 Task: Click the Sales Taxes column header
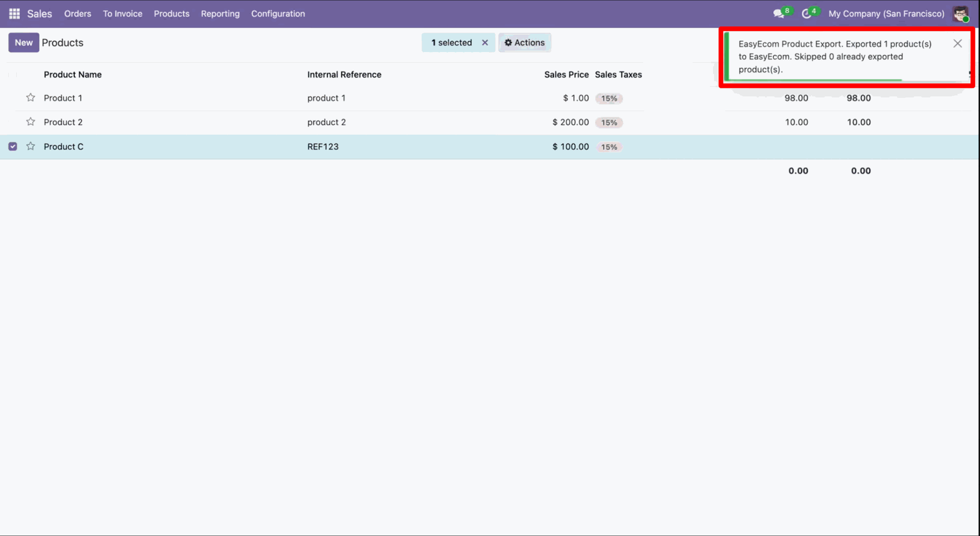click(618, 74)
